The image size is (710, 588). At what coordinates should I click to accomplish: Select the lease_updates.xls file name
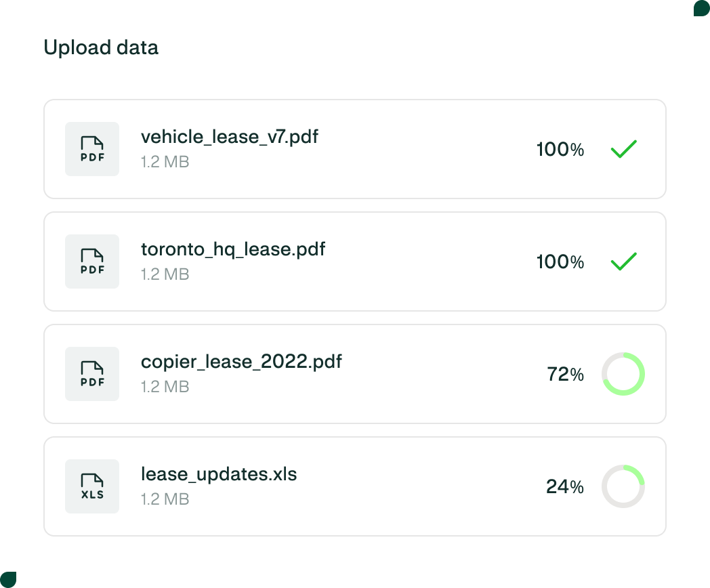coord(219,474)
